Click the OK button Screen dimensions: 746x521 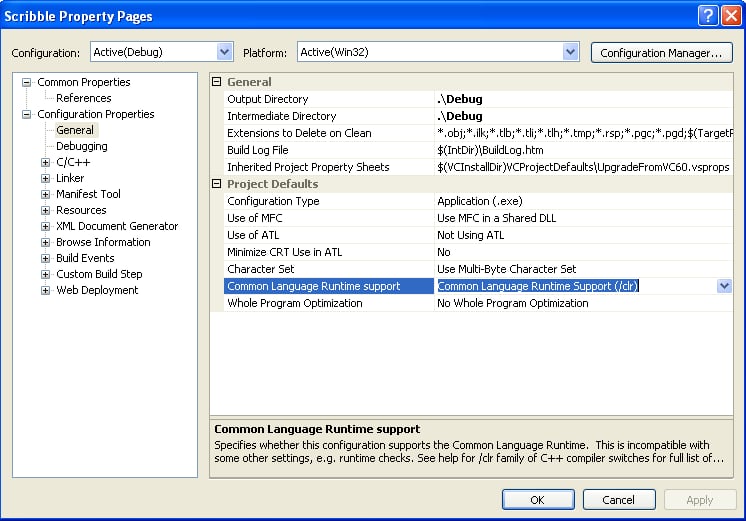[538, 500]
